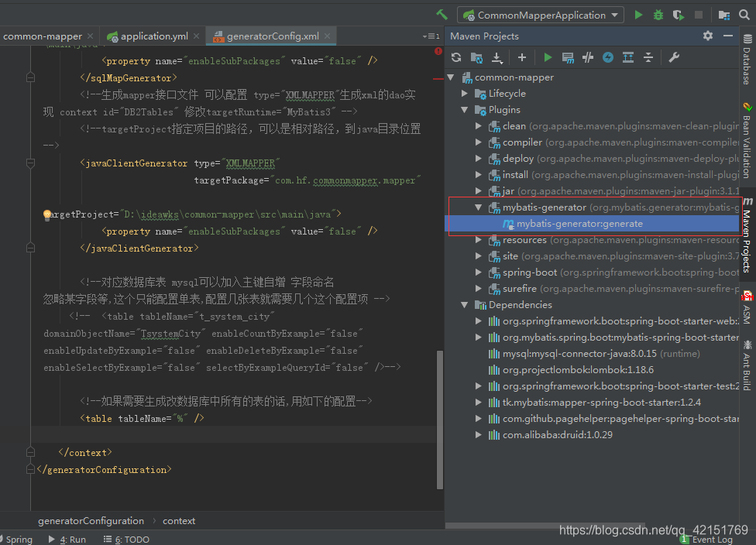Expand the Lifecycle node
This screenshot has width=756, height=545.
coord(464,94)
